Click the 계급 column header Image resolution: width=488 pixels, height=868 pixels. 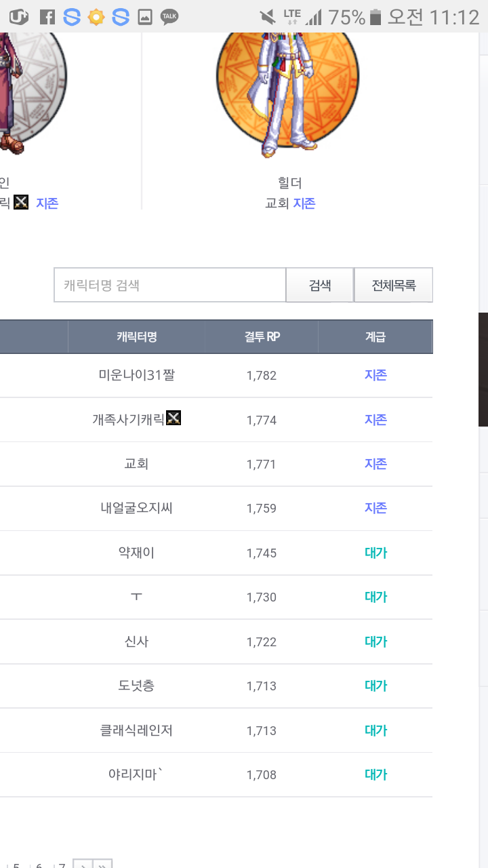[x=375, y=336]
